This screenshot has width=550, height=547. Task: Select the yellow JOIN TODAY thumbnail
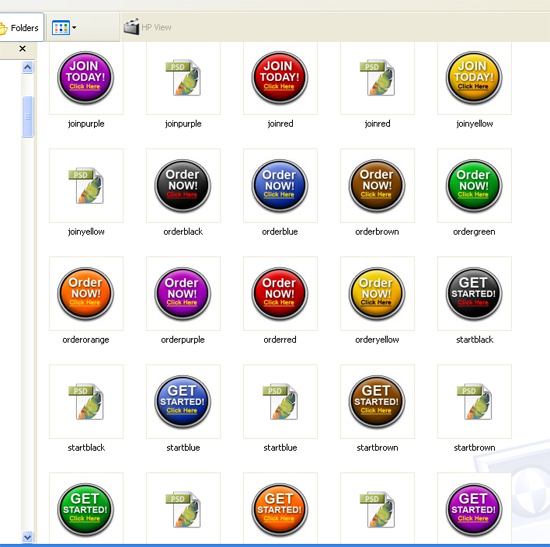[x=474, y=78]
